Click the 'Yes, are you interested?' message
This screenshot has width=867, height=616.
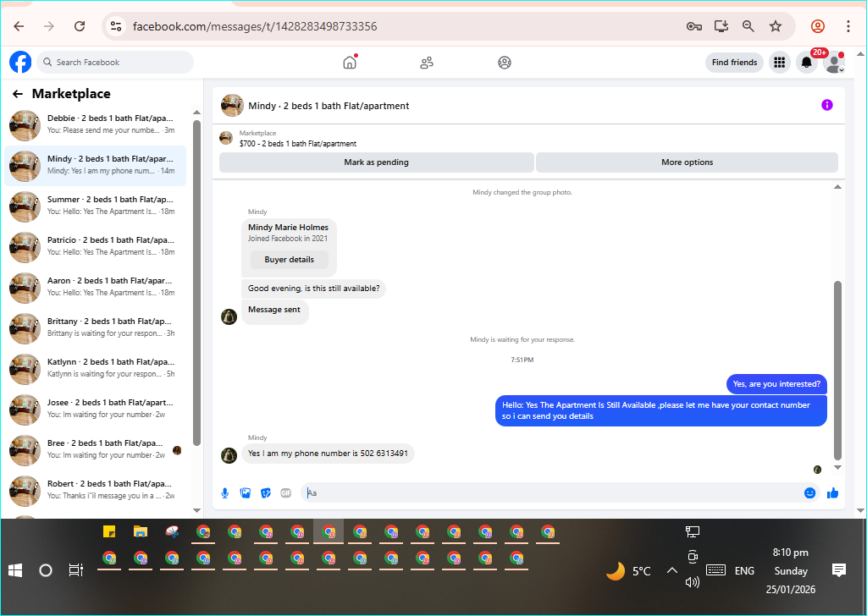coord(776,384)
